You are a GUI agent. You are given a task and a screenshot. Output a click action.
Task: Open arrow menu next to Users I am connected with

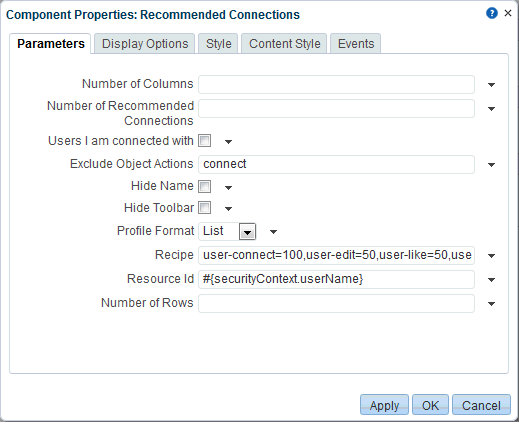228,142
